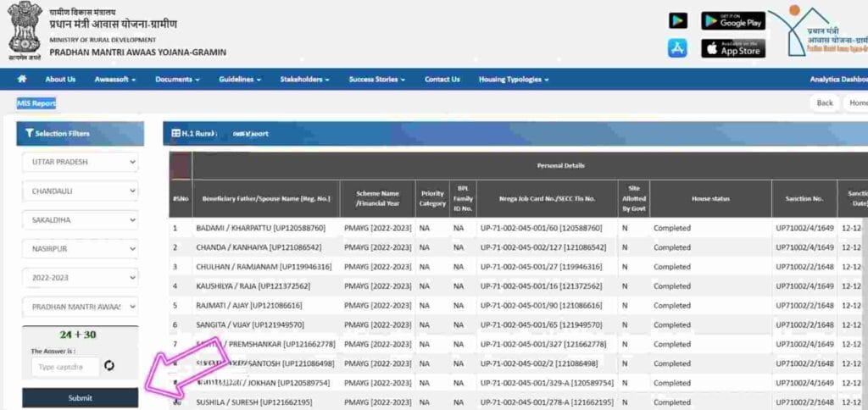This screenshot has height=410, width=868.
Task: Expand the Documents menu
Action: coord(177,79)
